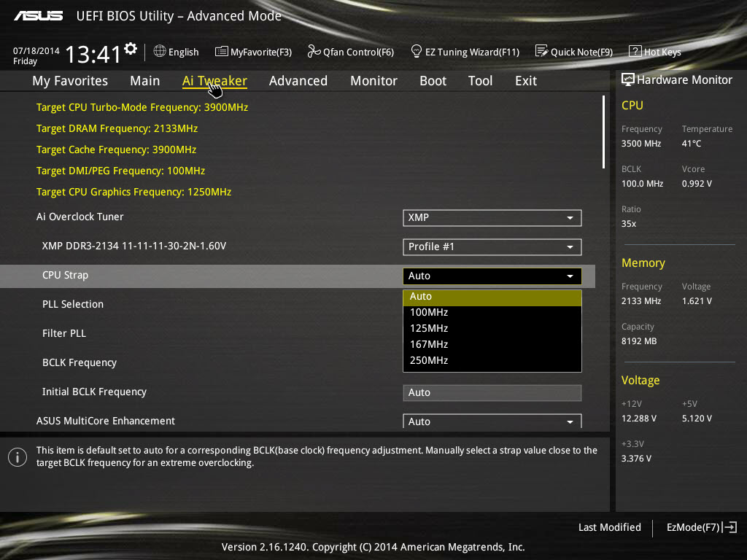This screenshot has height=560, width=747.
Task: Pick 167MHz CPU strap option
Action: pos(492,344)
